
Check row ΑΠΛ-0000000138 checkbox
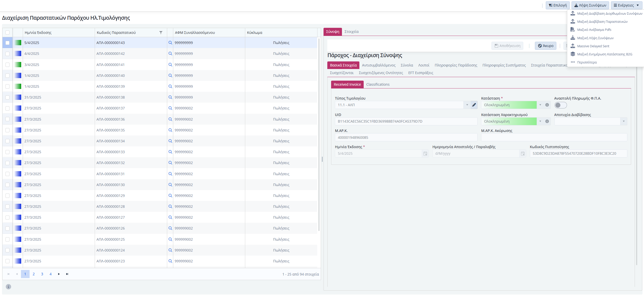pyautogui.click(x=8, y=97)
